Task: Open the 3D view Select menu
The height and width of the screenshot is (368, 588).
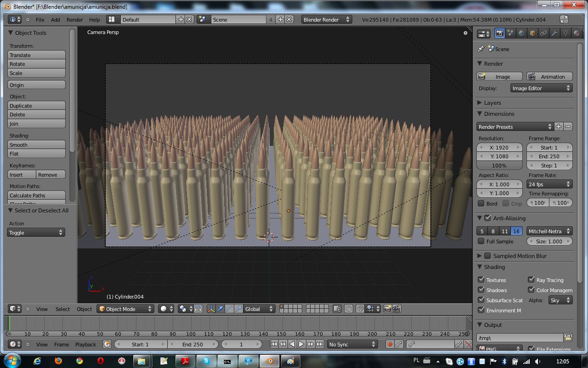Action: [62, 309]
